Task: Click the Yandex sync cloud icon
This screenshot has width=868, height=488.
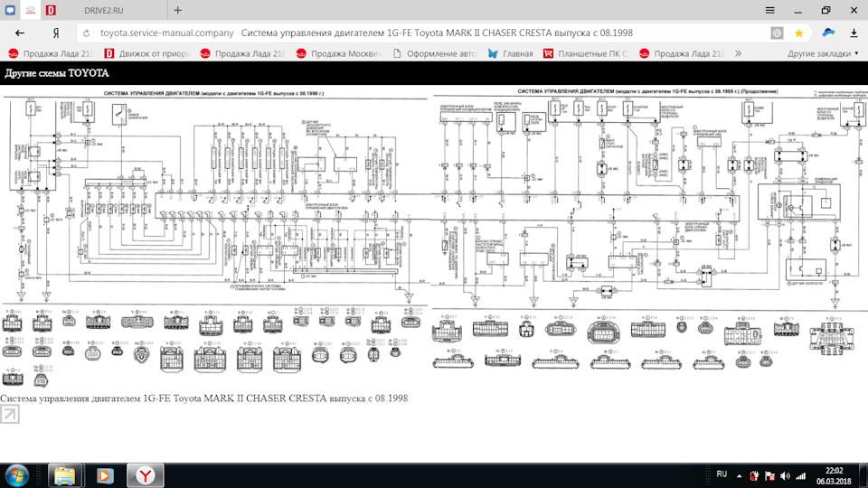Action: click(829, 33)
